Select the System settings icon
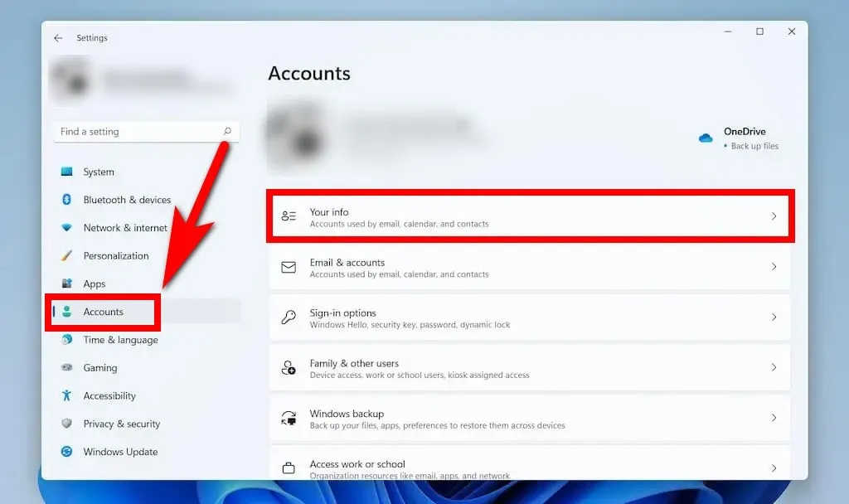The width and height of the screenshot is (849, 504). pyautogui.click(x=67, y=172)
